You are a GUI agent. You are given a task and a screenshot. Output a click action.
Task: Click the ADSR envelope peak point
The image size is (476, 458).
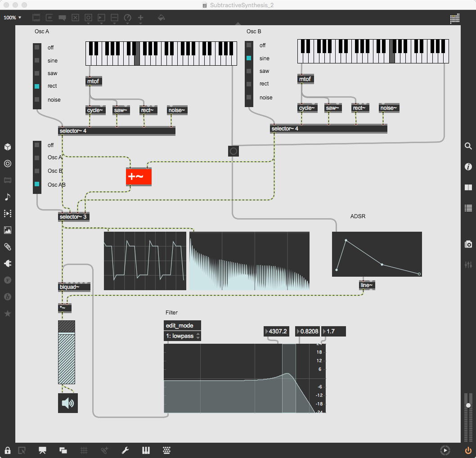click(x=346, y=240)
